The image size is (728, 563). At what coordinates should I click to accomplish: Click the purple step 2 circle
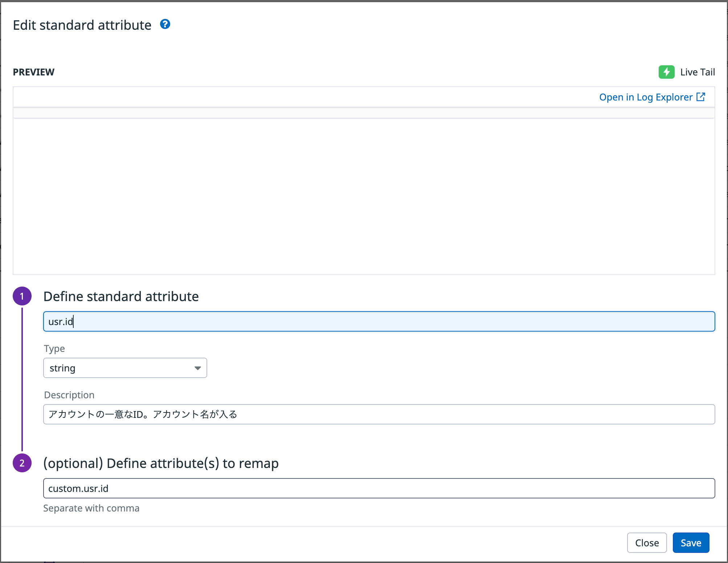pyautogui.click(x=22, y=463)
